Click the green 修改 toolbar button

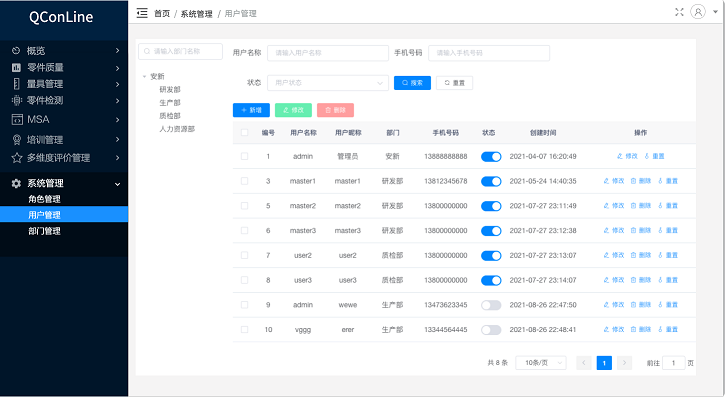[293, 110]
